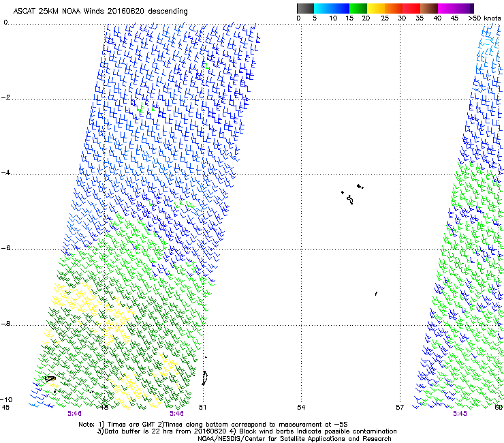
Task: Click the brown 35-40 knots legend segment
Action: coord(429,8)
